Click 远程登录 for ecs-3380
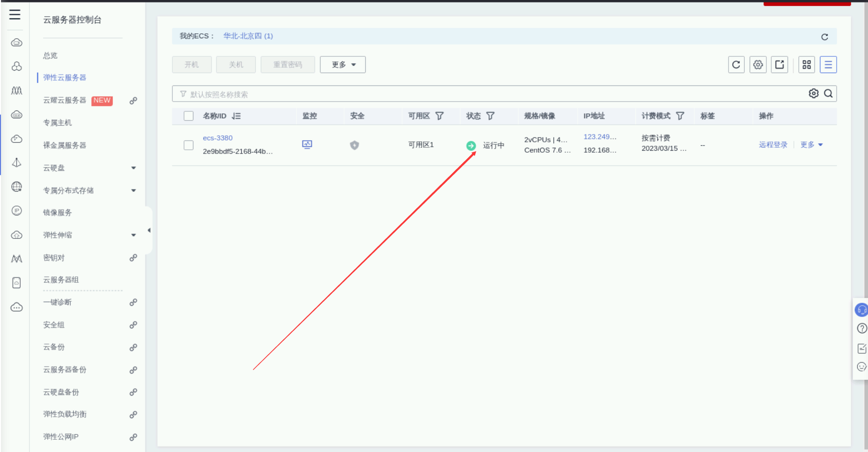 (x=773, y=145)
